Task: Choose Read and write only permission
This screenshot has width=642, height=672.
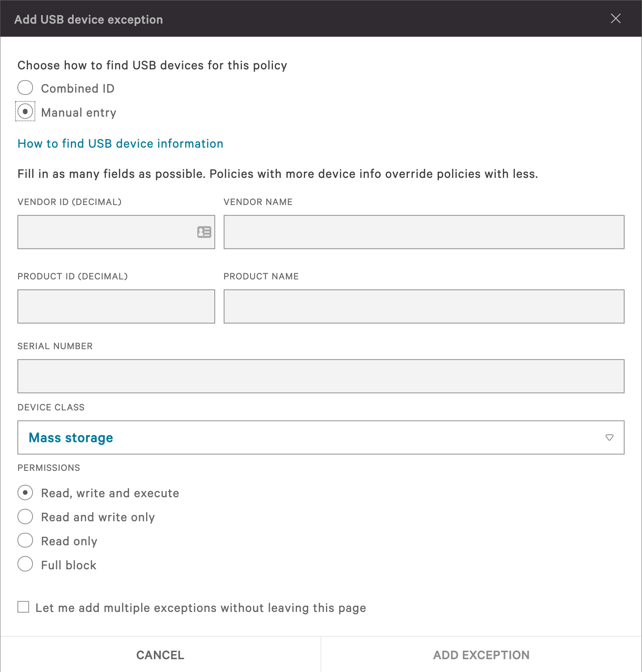Action: click(x=25, y=517)
